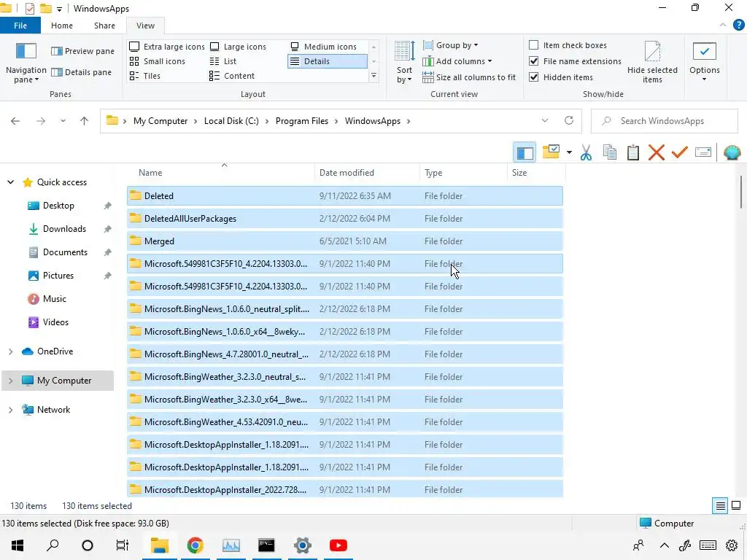Select Downloads in Quick access

pyautogui.click(x=64, y=228)
